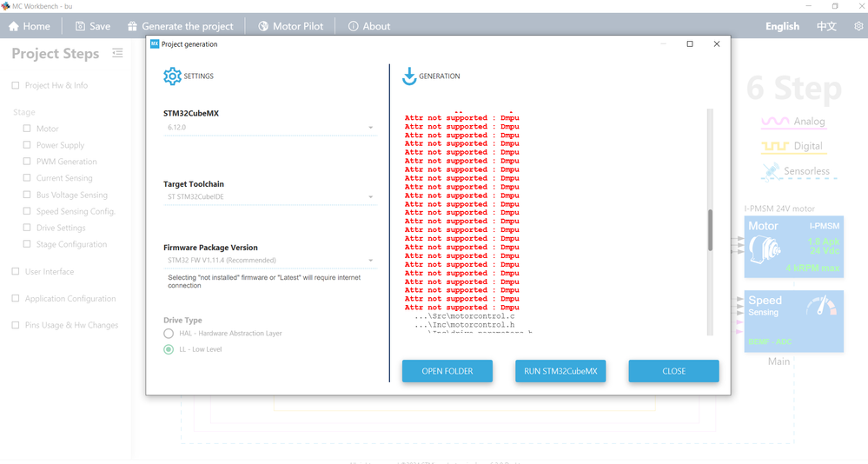
Task: Check the PWM Generation step
Action: 27,161
